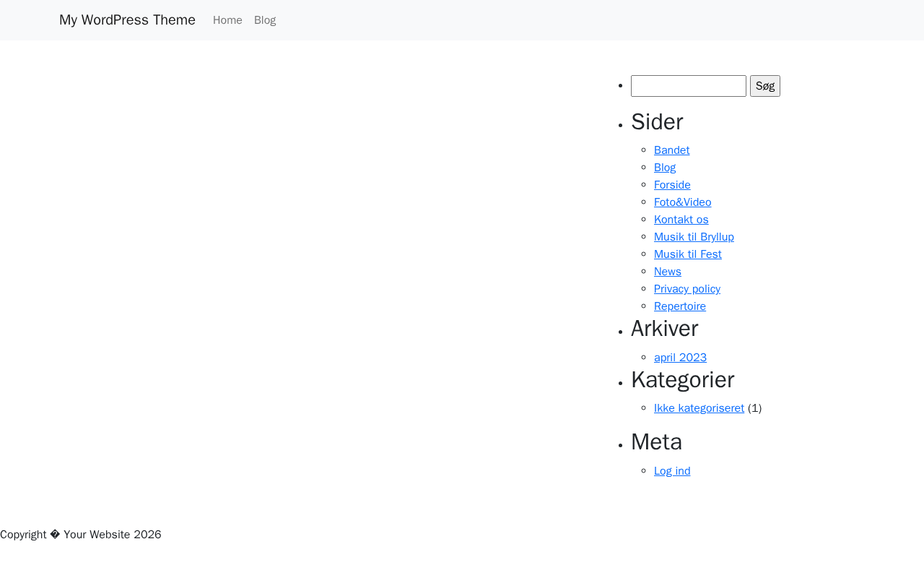View the Privacy policy page
The image size is (924, 578).
coord(687,289)
